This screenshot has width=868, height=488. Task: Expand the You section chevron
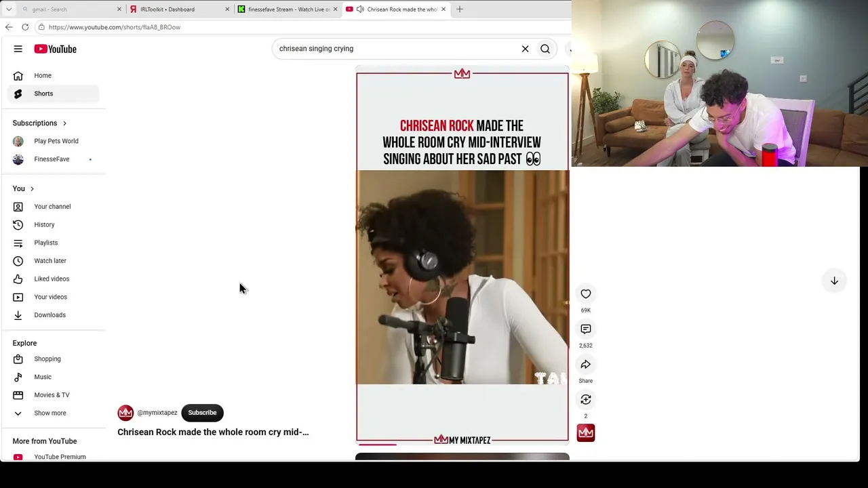click(x=32, y=188)
